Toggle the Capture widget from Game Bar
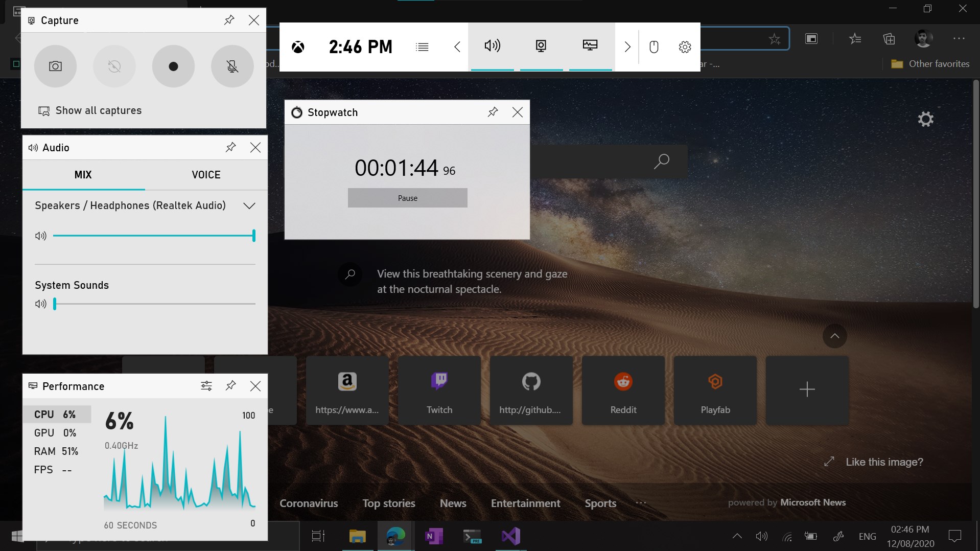Screen dimensions: 980x551 pos(541,47)
